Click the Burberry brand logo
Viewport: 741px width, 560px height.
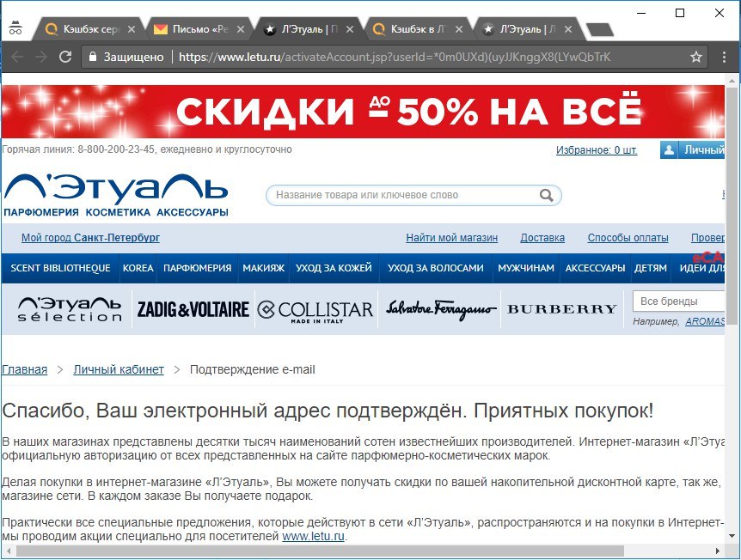[562, 309]
